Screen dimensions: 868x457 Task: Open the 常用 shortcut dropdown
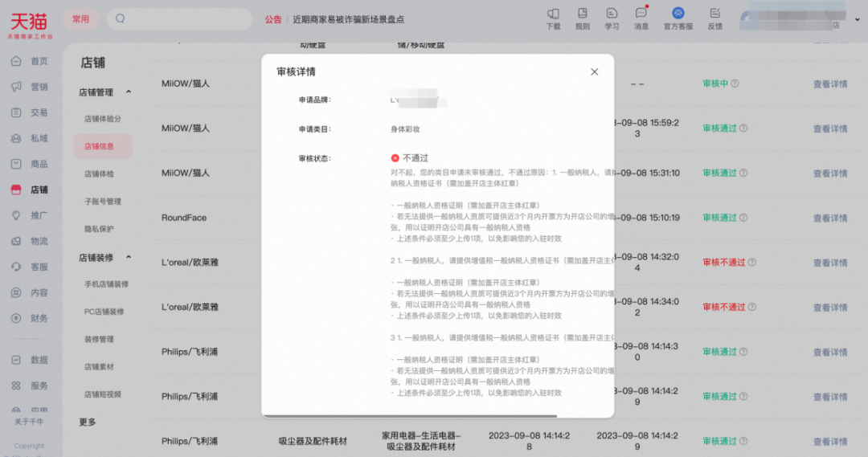[x=80, y=19]
